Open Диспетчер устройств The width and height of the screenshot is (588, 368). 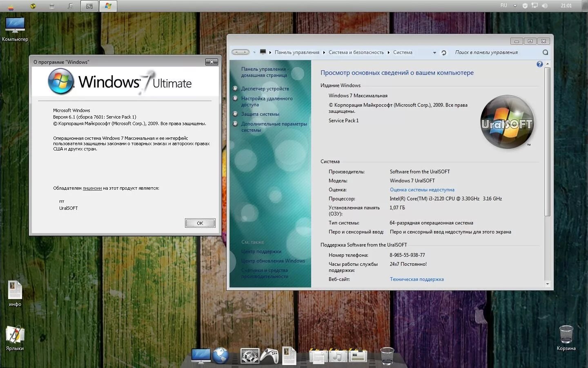pos(265,89)
